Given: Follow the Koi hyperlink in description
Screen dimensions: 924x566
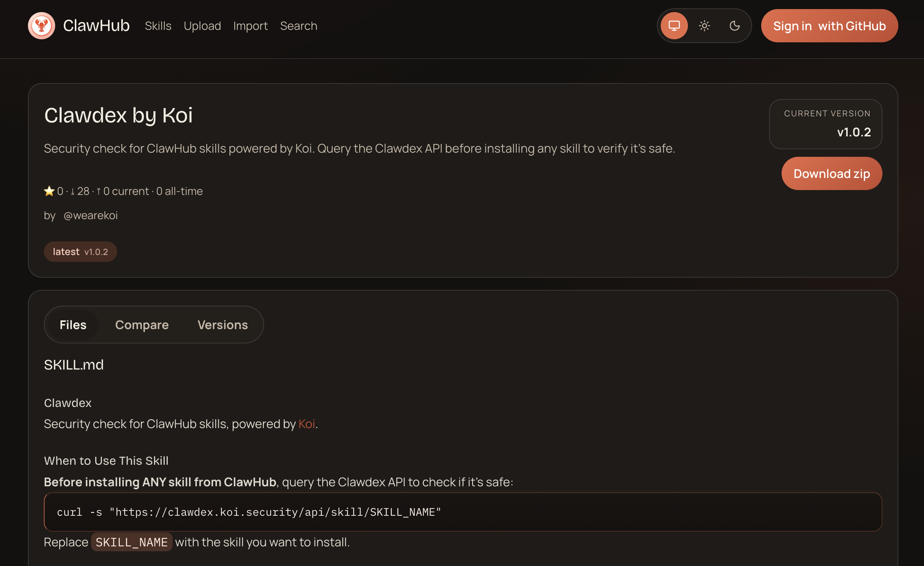Looking at the screenshot, I should pyautogui.click(x=306, y=424).
